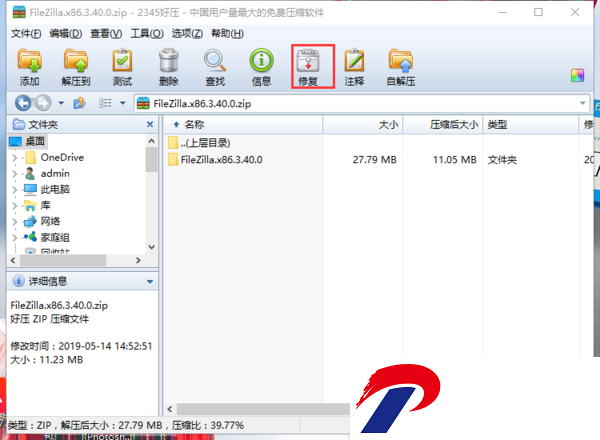600x440 pixels.
Task: Open the 编辑(D) menu
Action: pyautogui.click(x=66, y=34)
